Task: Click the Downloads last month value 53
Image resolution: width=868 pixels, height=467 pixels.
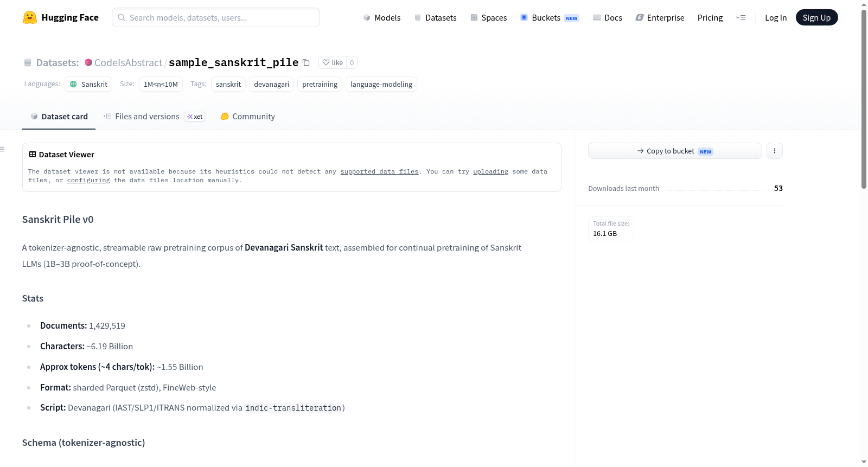Action: (x=778, y=188)
